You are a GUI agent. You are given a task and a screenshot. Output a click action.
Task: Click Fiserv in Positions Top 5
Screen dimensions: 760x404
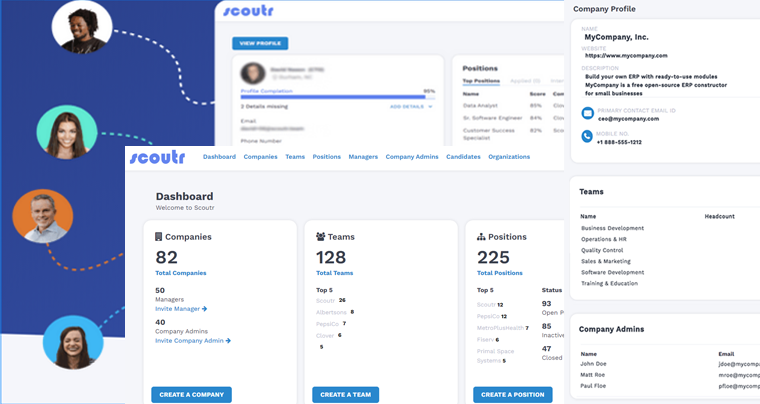[x=485, y=340]
